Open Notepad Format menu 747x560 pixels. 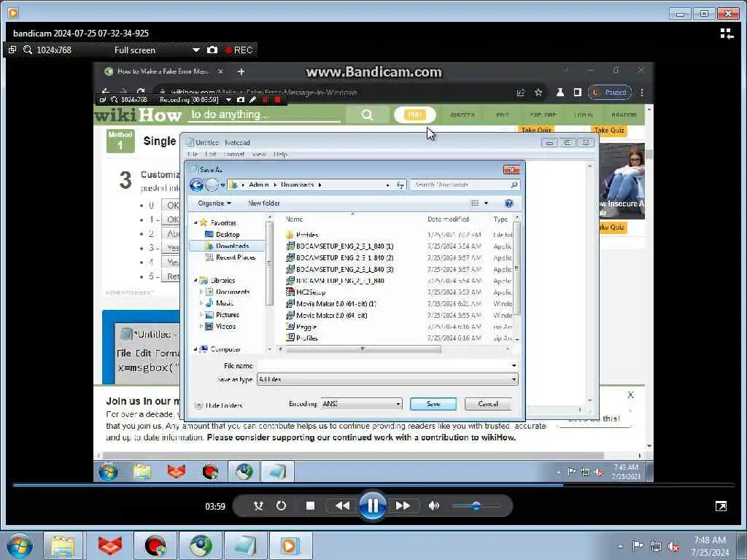click(234, 155)
